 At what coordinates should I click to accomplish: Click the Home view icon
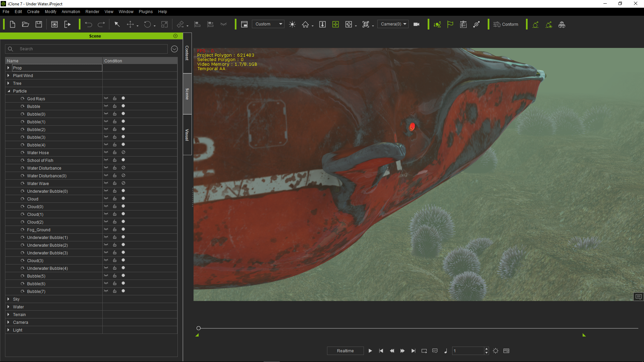(305, 24)
